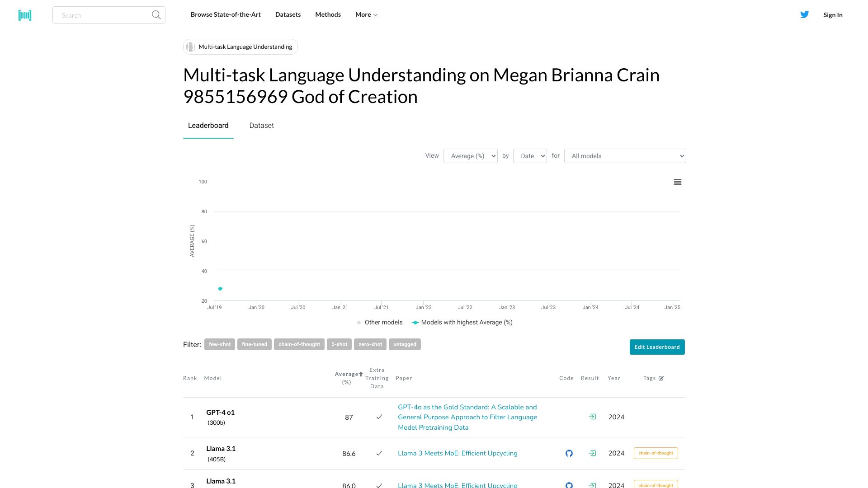Switch to the Dataset tab
This screenshot has width=868, height=488.
261,126
